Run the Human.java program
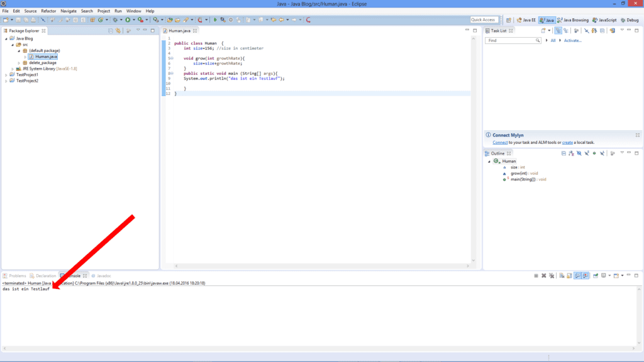Screen dimensions: 644x362 [127, 19]
